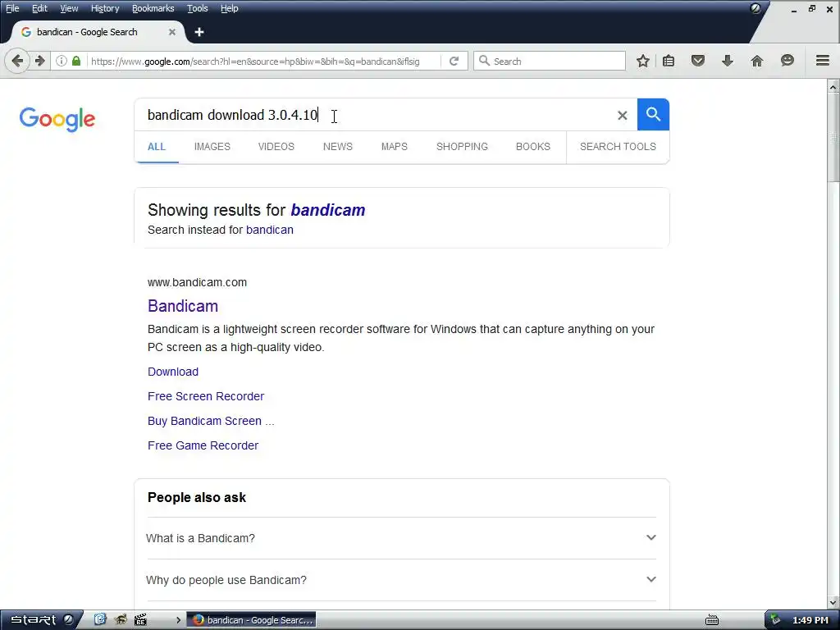The height and width of the screenshot is (630, 840).
Task: Click the Google logo
Action: (x=57, y=119)
